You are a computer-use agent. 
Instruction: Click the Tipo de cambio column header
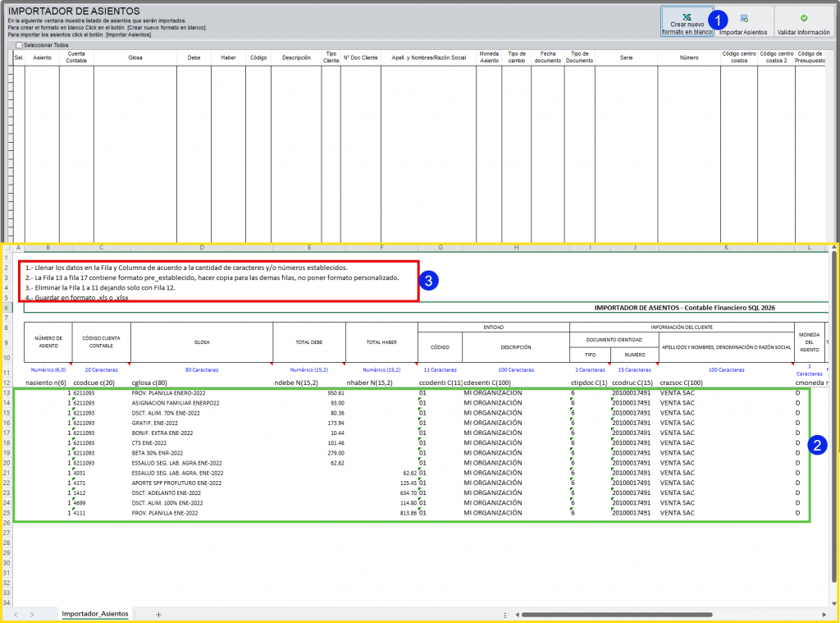coord(517,58)
